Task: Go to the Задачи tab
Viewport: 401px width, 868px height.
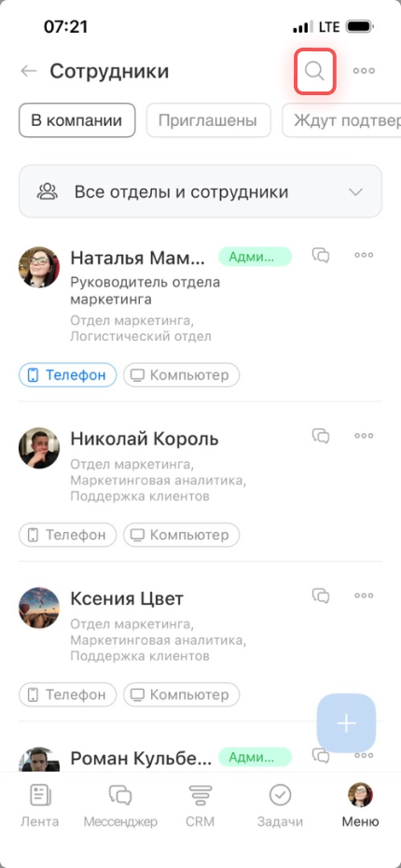Action: [x=280, y=805]
